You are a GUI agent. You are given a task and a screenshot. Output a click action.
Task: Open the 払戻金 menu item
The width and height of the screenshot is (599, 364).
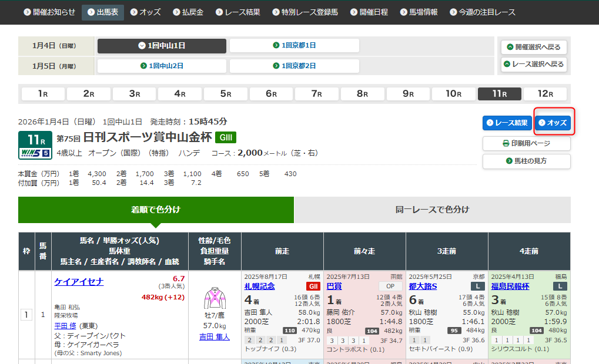pyautogui.click(x=188, y=12)
